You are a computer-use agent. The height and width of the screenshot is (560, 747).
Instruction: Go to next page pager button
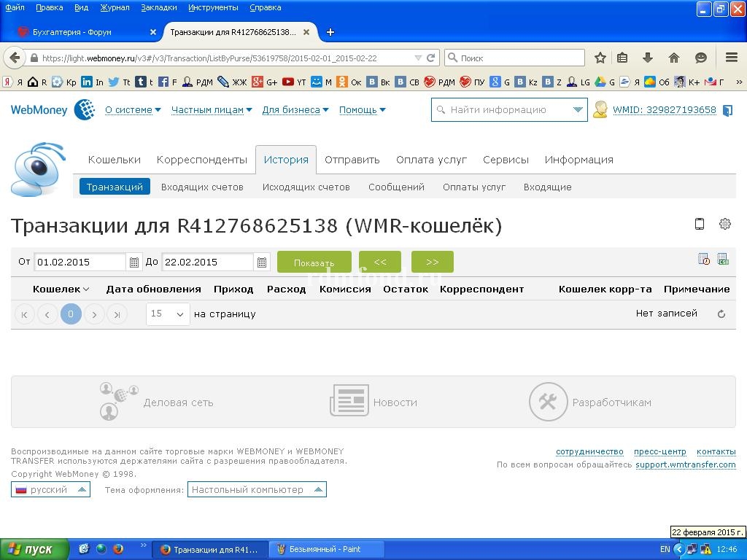(x=94, y=314)
